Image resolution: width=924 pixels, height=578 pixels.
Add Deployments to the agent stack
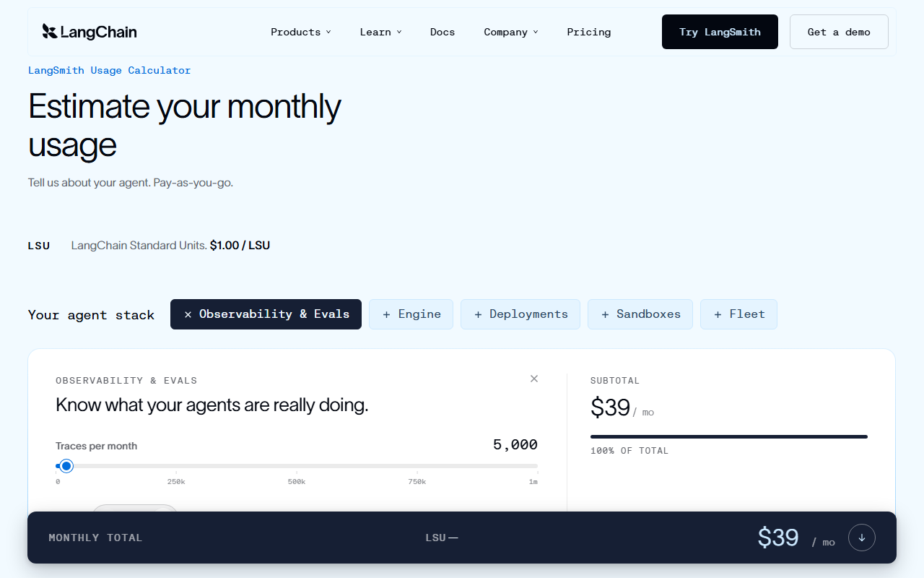tap(520, 314)
